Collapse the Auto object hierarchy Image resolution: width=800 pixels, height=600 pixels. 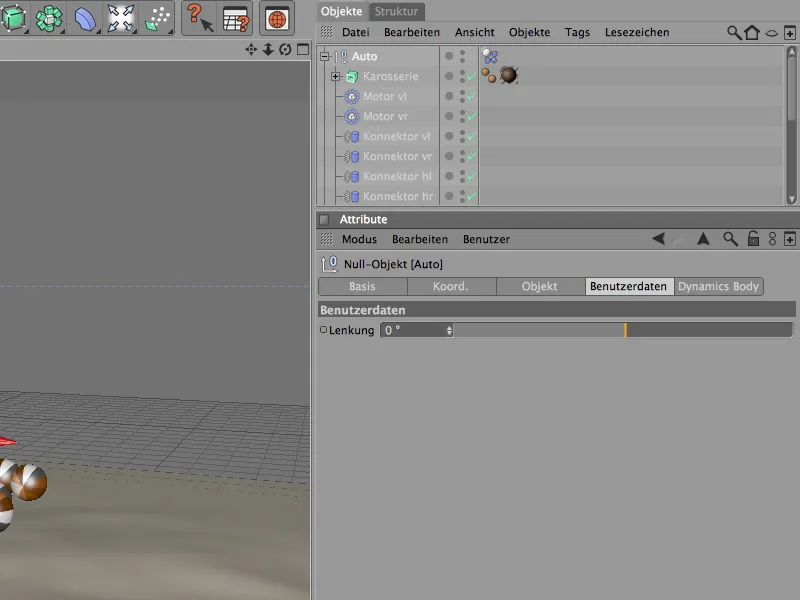point(325,57)
